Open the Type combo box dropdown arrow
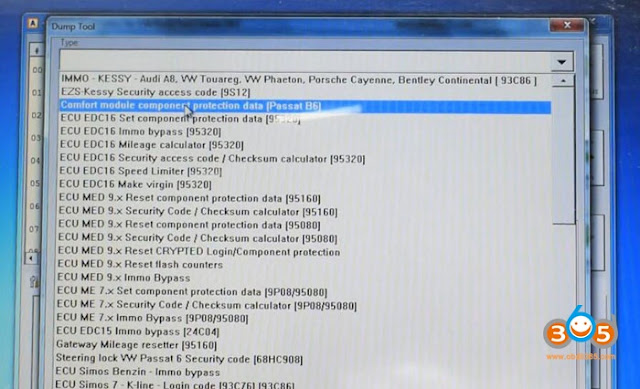Image resolution: width=640 pixels, height=389 pixels. click(x=562, y=62)
